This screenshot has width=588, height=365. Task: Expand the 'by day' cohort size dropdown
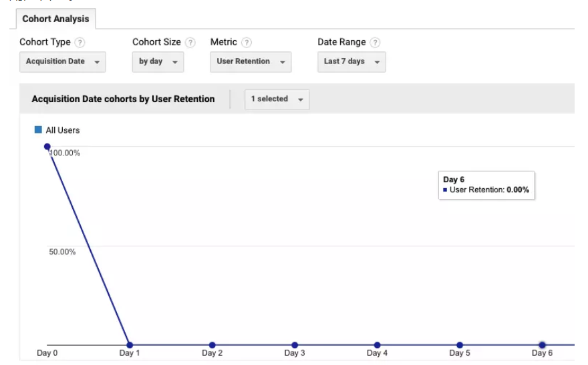tap(158, 61)
